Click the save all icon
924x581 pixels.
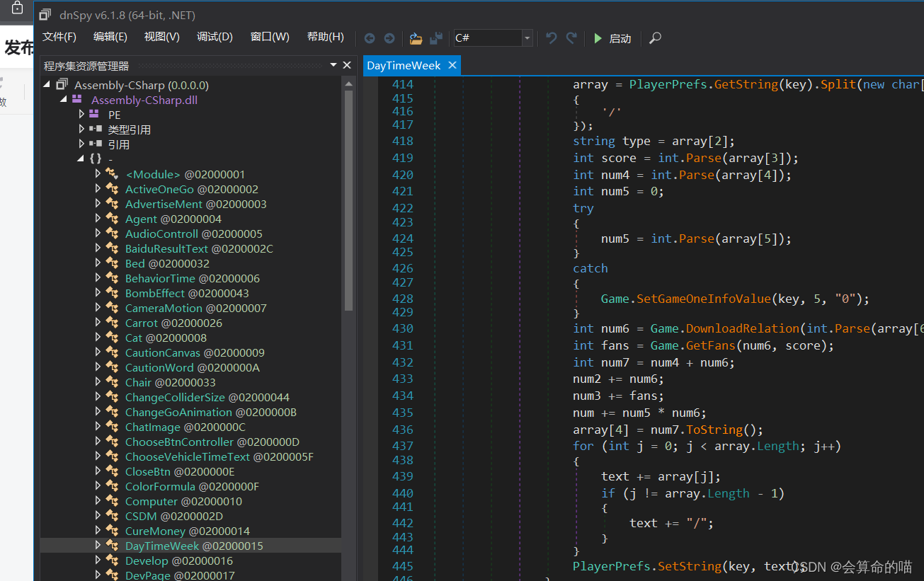click(x=436, y=38)
